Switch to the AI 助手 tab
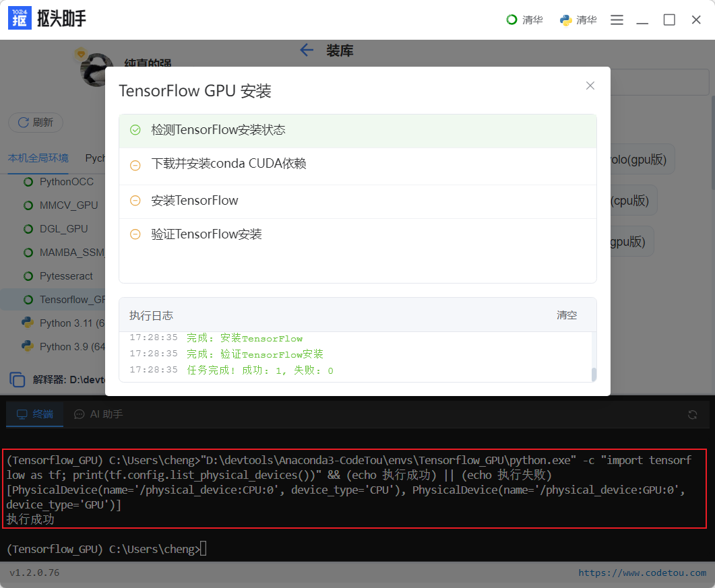 click(x=98, y=414)
